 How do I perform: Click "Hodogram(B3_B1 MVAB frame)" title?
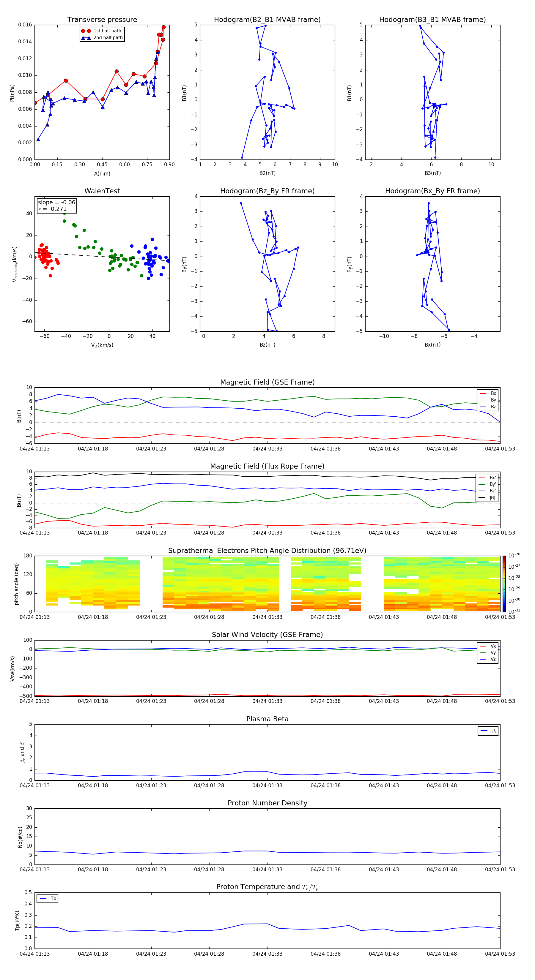[432, 20]
